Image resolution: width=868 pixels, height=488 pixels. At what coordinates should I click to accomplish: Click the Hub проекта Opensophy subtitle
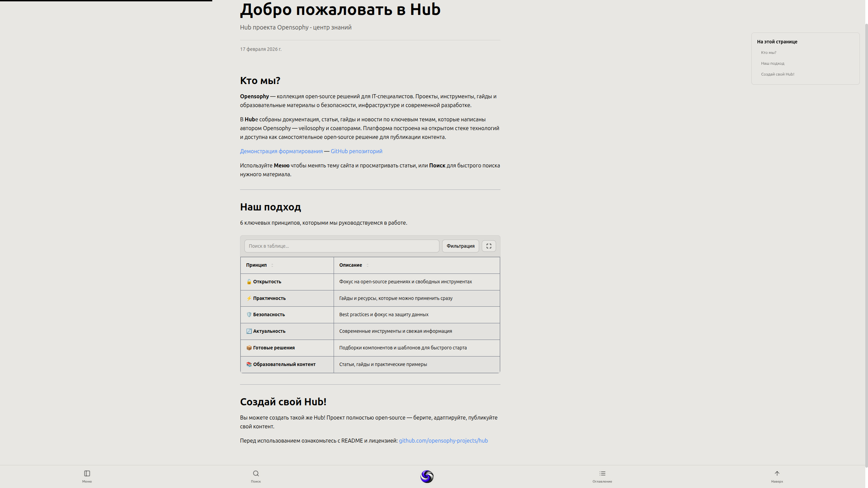click(295, 27)
